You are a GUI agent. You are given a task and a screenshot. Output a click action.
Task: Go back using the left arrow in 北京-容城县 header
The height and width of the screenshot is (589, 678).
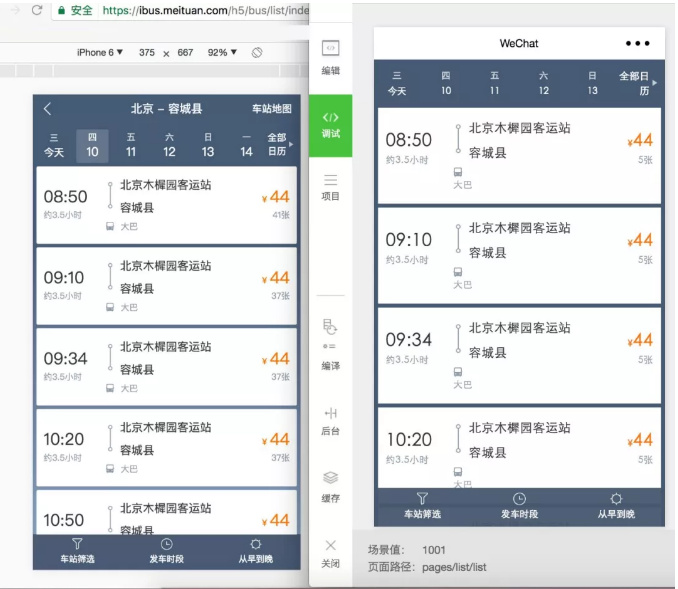[48, 109]
